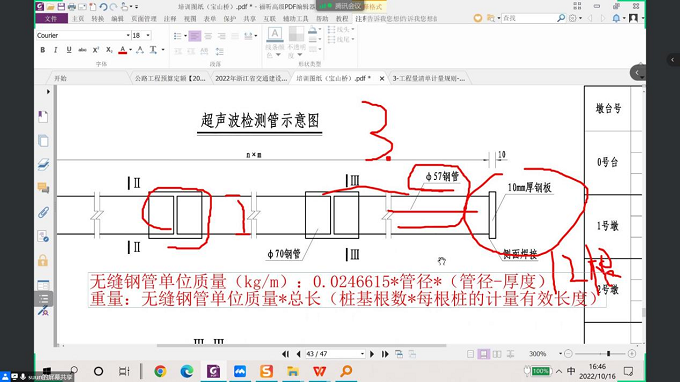680x382 pixels.
Task: Click the zoom in plus button
Action: 632,354
